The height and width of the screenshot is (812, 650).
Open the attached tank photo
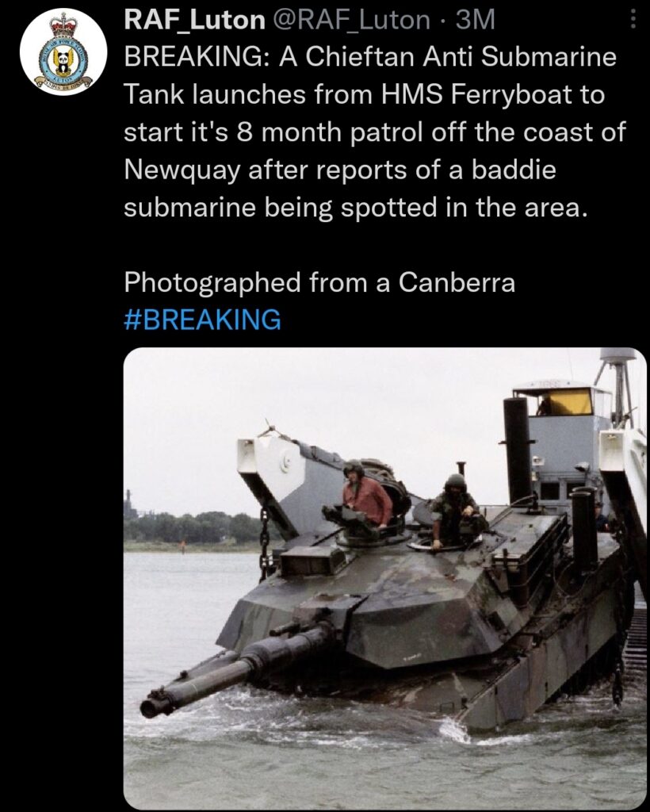point(385,578)
